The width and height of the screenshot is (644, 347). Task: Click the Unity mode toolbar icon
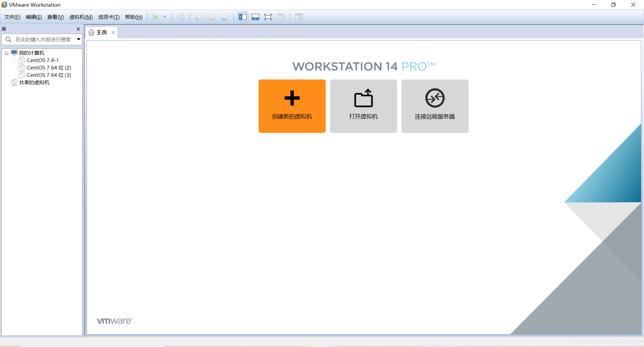[281, 17]
